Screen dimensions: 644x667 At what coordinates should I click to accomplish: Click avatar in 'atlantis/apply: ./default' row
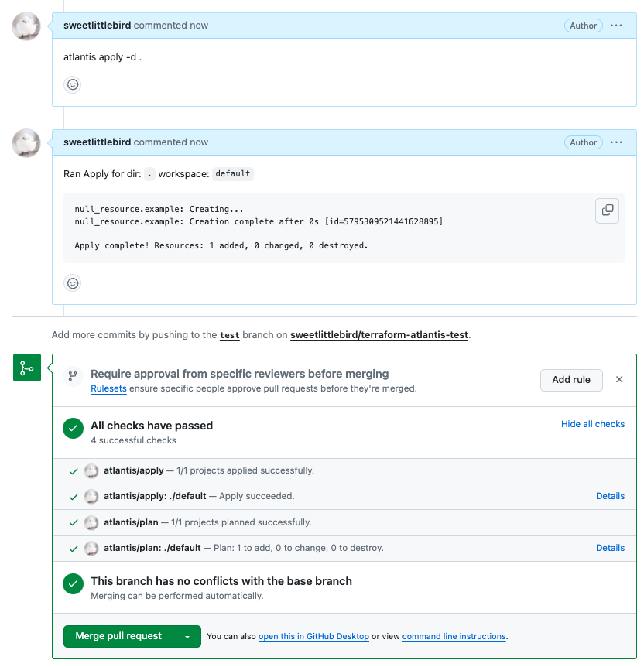[x=91, y=497]
